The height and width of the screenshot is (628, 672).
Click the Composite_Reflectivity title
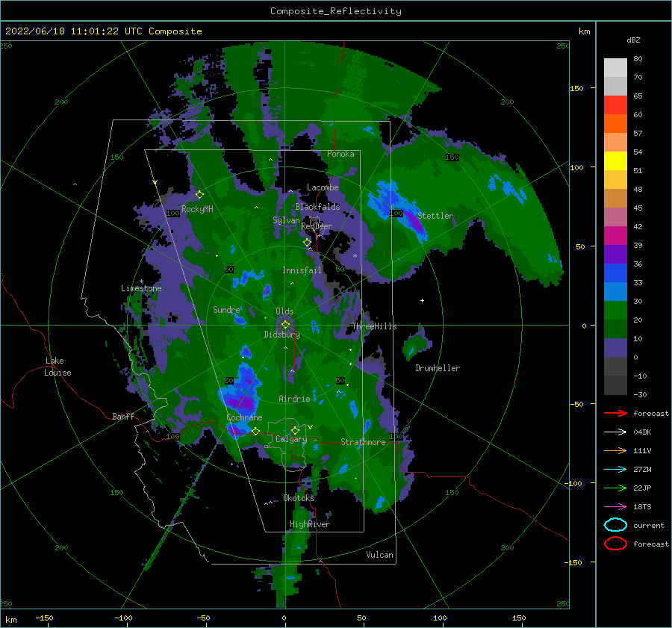click(x=336, y=11)
